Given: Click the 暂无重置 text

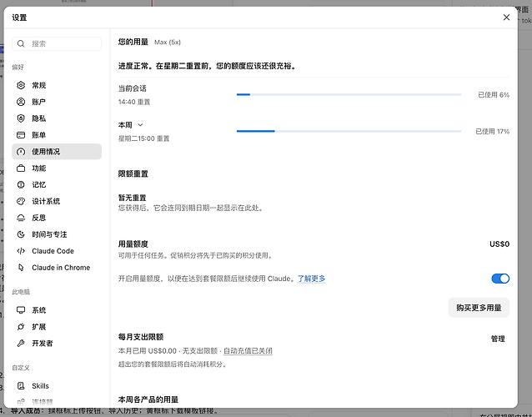Looking at the screenshot, I should (x=132, y=198).
